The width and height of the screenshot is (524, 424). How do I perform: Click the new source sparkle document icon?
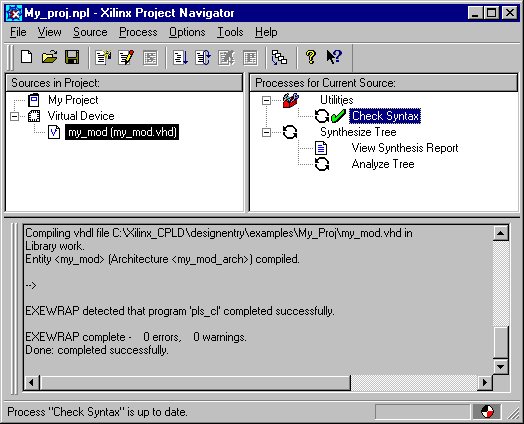[103, 57]
